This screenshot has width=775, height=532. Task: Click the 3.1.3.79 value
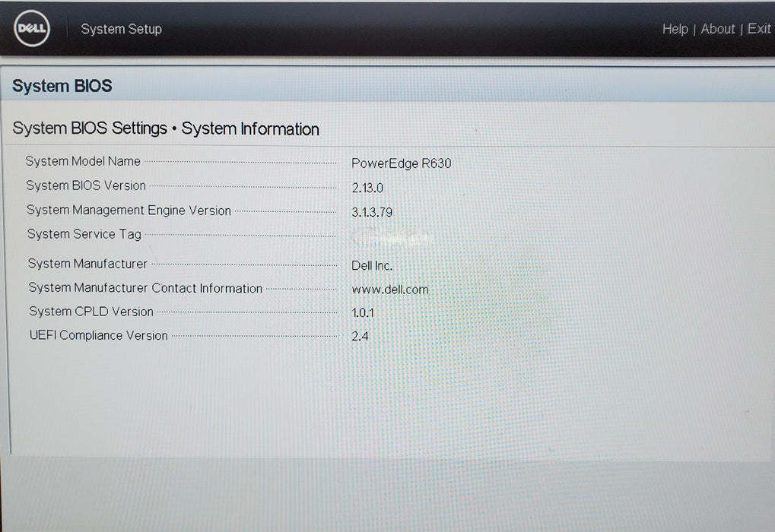372,212
